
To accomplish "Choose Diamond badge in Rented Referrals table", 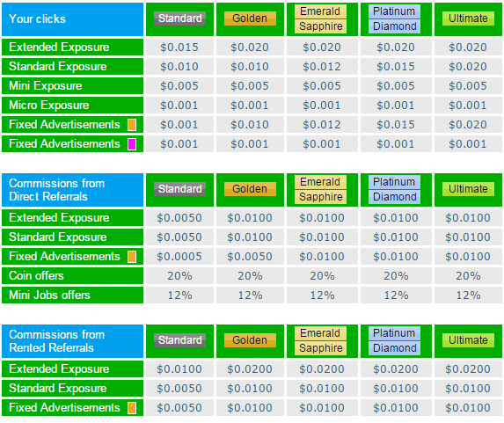I will [394, 348].
